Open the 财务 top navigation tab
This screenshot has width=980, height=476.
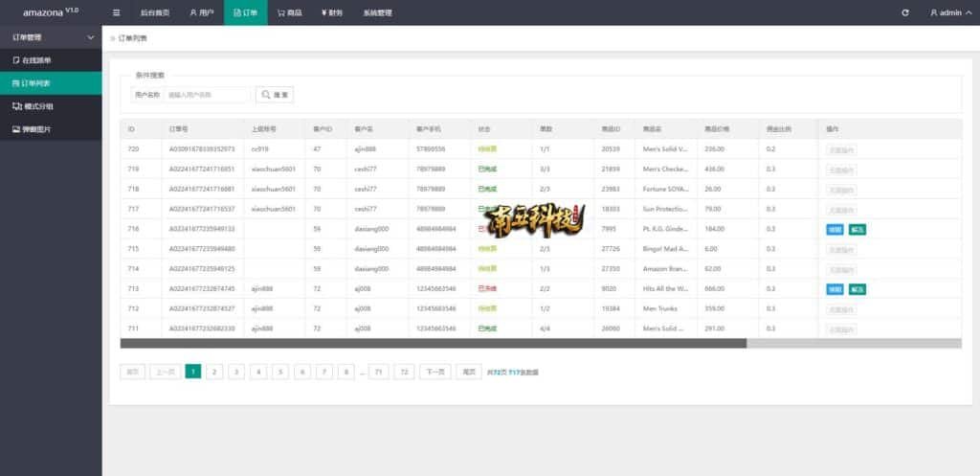tap(332, 12)
